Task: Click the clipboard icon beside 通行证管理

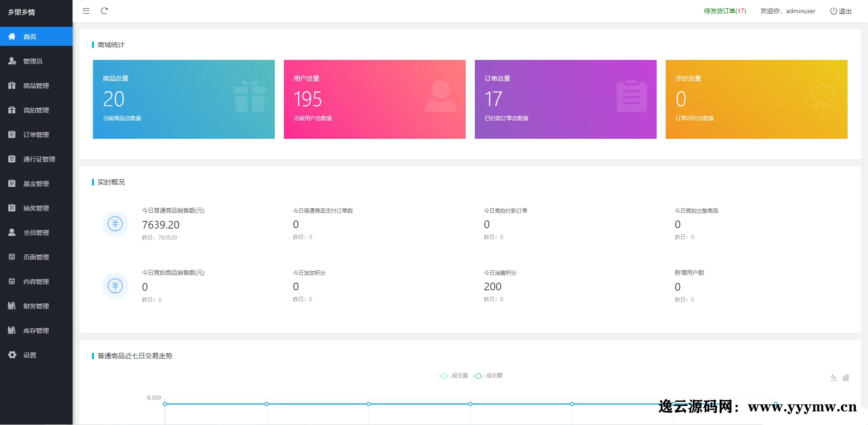Action: (12, 159)
